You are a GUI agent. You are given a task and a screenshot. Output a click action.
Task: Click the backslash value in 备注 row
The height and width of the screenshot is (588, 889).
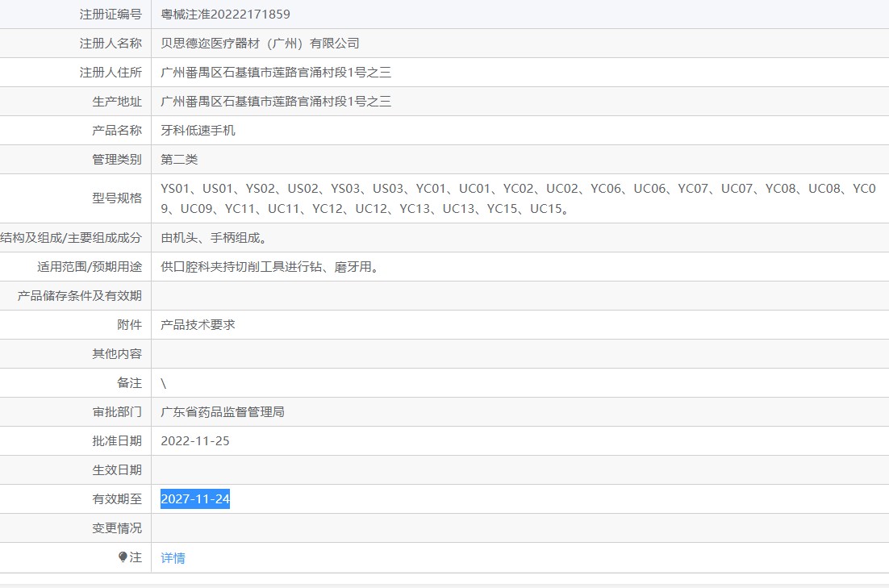pos(163,383)
